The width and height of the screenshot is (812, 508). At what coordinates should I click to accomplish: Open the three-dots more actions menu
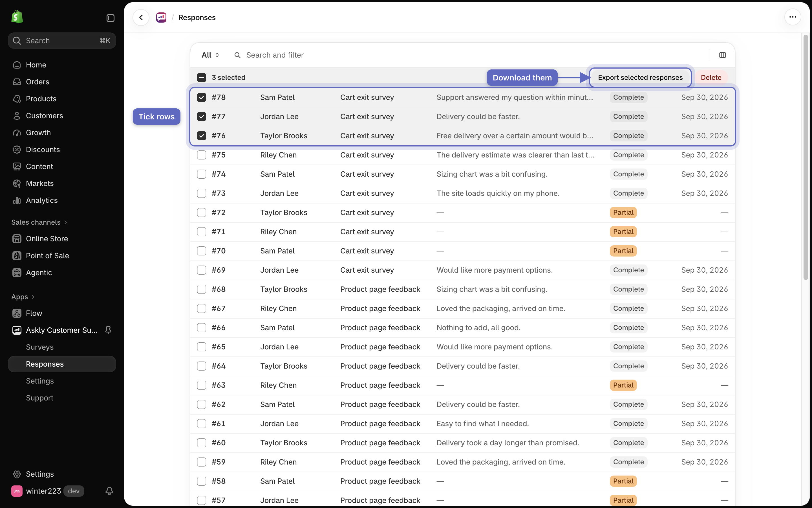(x=793, y=17)
